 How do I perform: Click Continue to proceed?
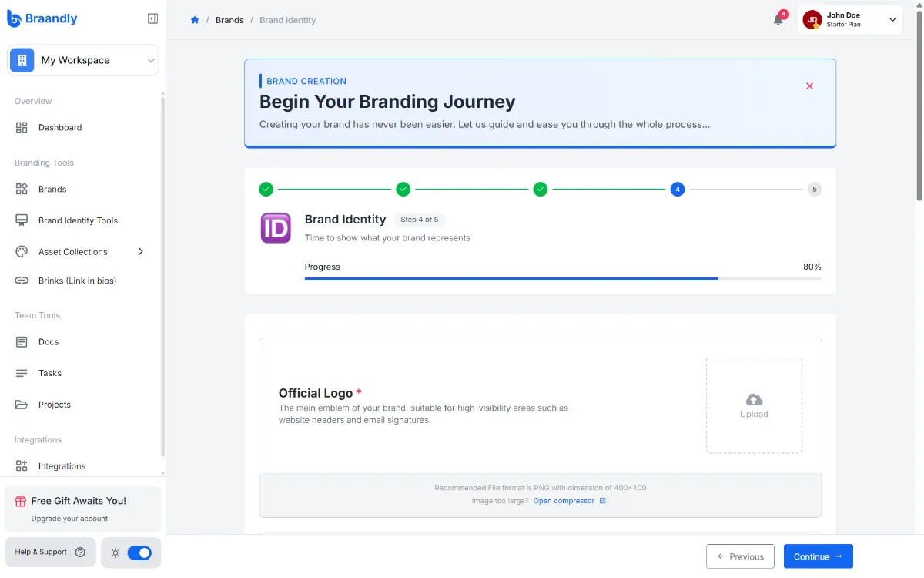point(818,556)
